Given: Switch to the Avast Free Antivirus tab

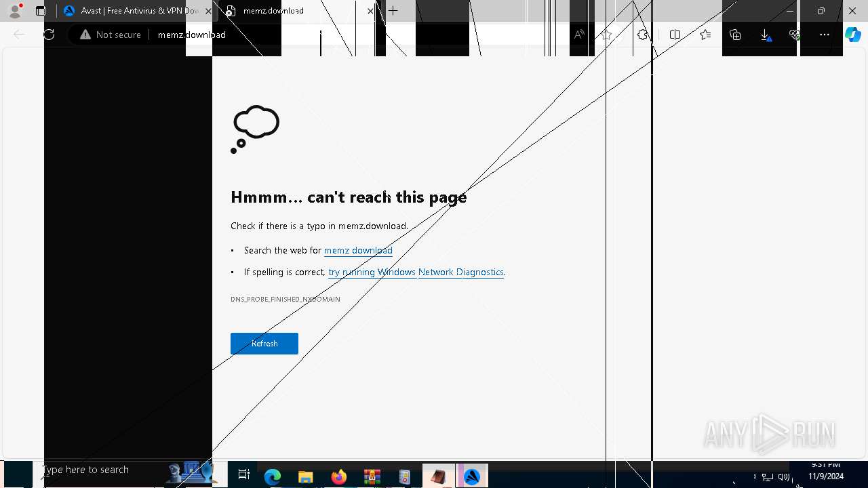Looking at the screenshot, I should 132,11.
